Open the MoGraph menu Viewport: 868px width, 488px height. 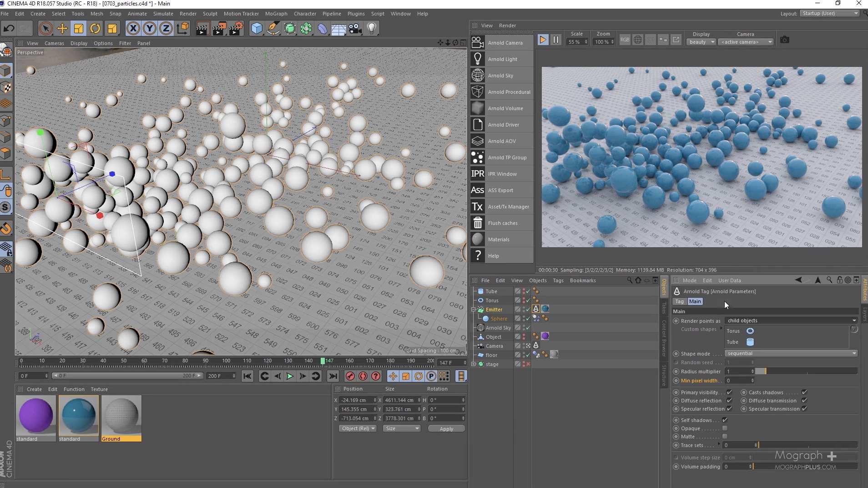click(276, 14)
